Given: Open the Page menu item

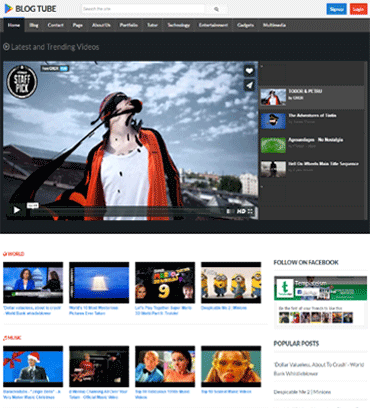Looking at the screenshot, I should (x=78, y=25).
